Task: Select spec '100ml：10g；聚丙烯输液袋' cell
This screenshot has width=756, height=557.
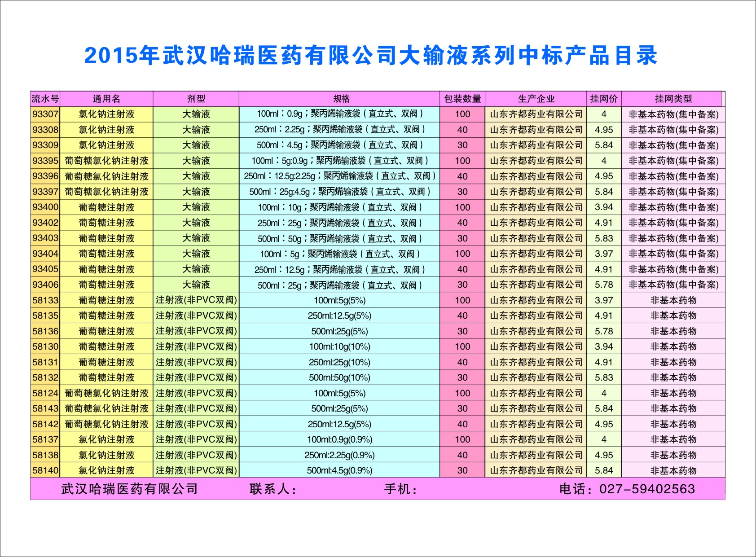Action: [x=339, y=207]
